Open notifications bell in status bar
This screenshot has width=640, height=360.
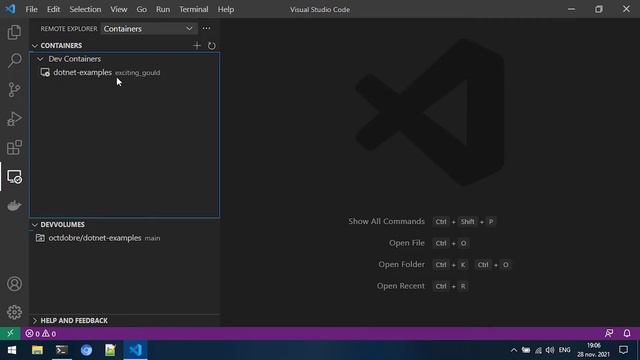tap(627, 333)
